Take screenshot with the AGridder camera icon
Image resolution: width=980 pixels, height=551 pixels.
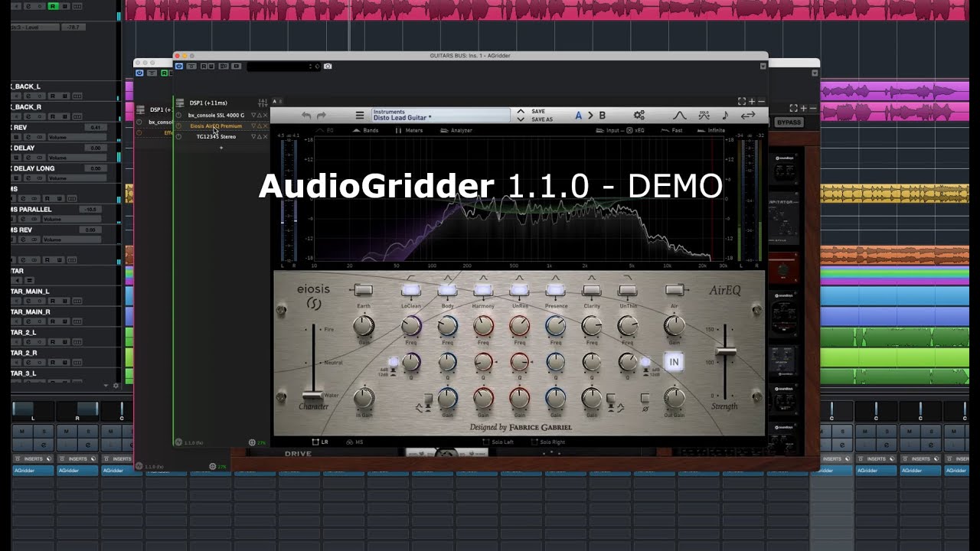pyautogui.click(x=328, y=67)
